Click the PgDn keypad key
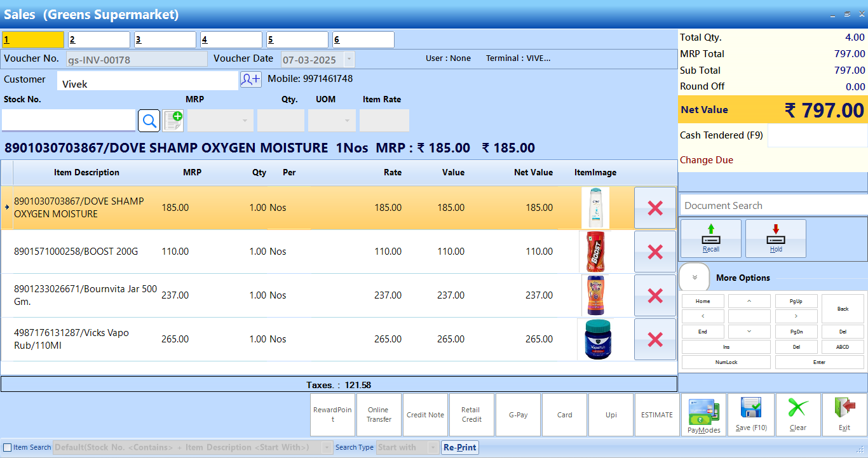This screenshot has width=868, height=458. [796, 332]
